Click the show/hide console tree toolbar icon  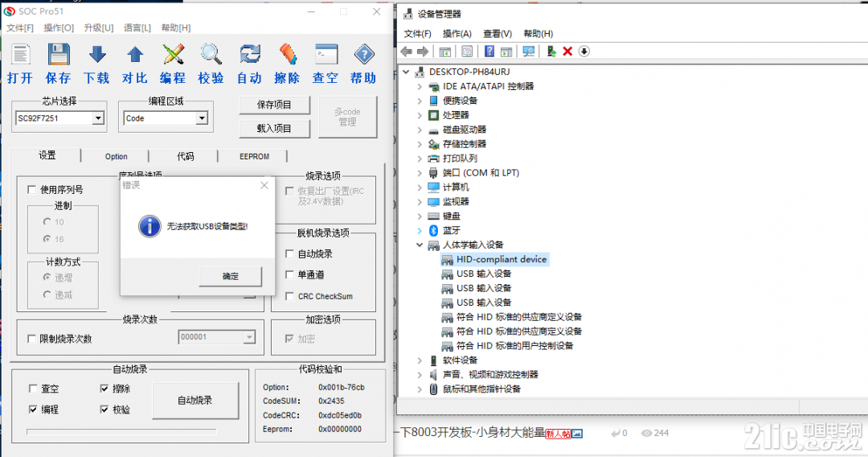click(x=444, y=51)
